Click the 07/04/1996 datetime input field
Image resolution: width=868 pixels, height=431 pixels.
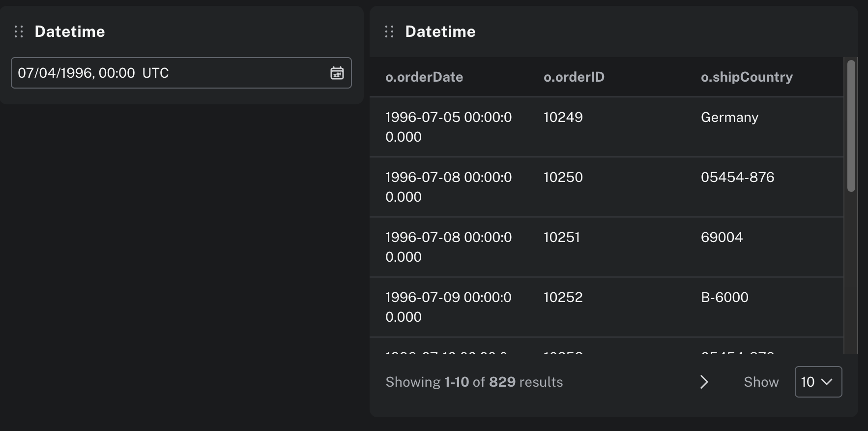pos(167,73)
